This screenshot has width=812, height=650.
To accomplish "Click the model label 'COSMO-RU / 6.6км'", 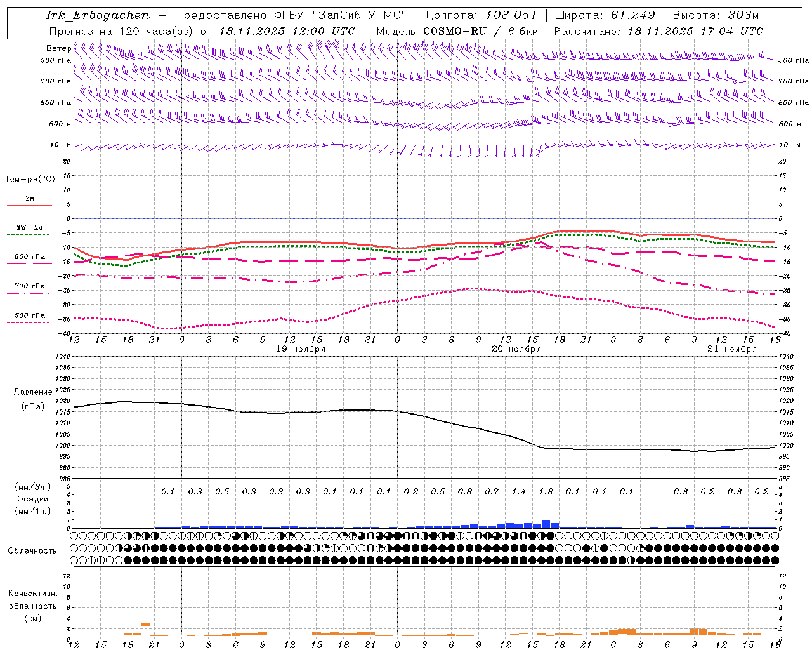I will click(480, 31).
